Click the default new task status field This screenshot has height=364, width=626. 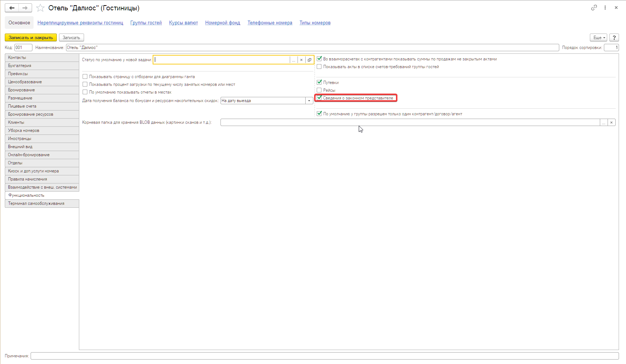[x=222, y=60]
